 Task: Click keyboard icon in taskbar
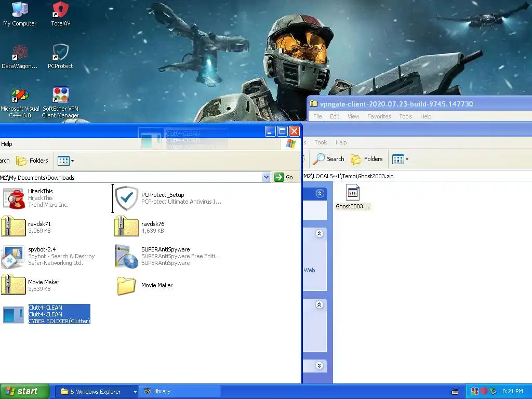point(455,392)
